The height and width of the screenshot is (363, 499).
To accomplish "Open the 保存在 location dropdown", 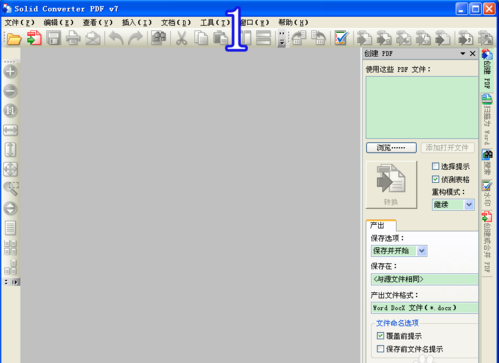I will [x=424, y=279].
